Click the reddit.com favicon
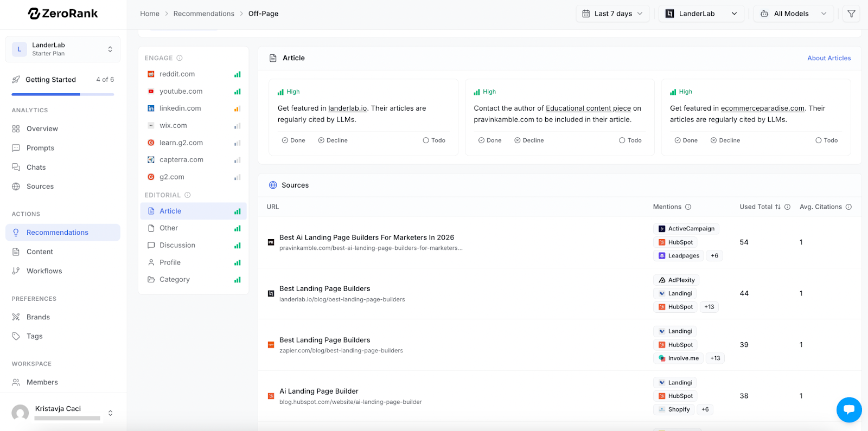868x431 pixels. coord(151,74)
